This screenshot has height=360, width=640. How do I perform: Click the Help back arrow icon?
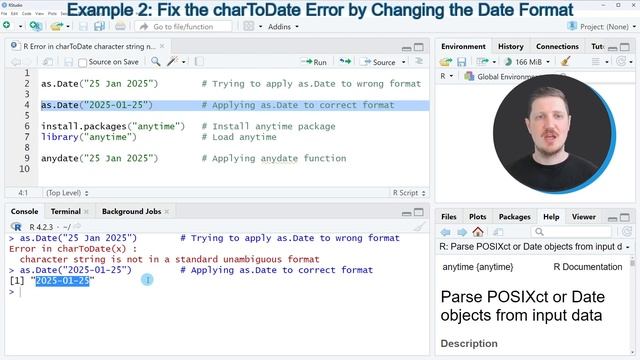point(445,232)
